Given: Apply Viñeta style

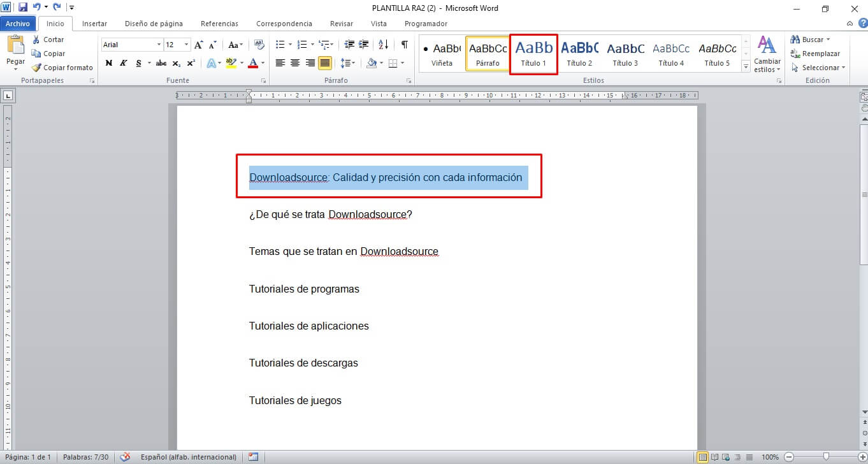Looking at the screenshot, I should 442,54.
